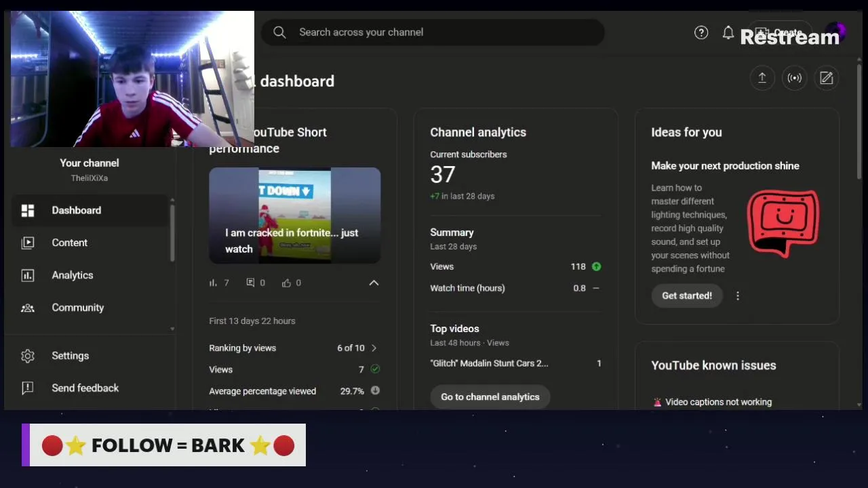Open Settings in the sidebar
The image size is (868, 488).
(x=89, y=356)
